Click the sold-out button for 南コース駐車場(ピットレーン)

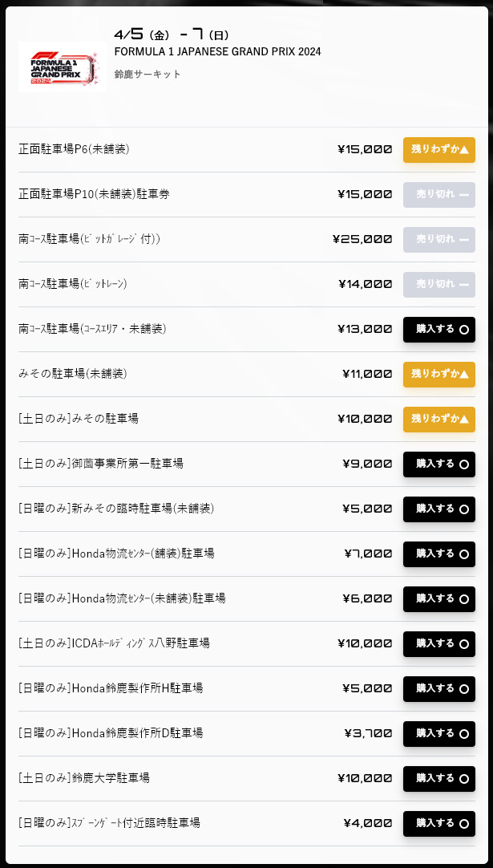pyautogui.click(x=438, y=285)
